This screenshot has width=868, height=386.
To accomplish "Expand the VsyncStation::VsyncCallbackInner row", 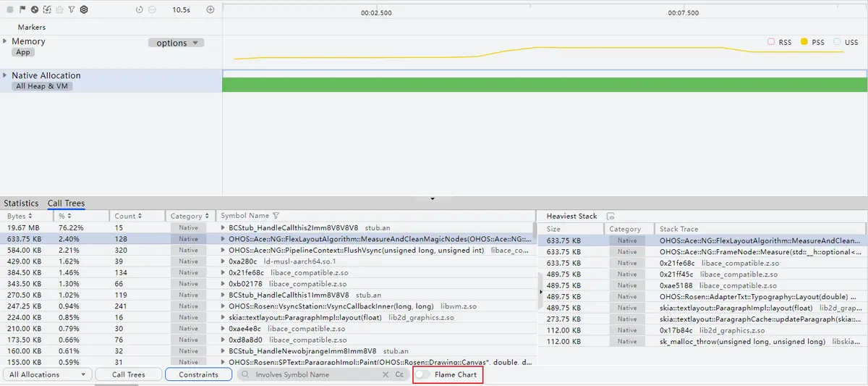I will pos(223,306).
